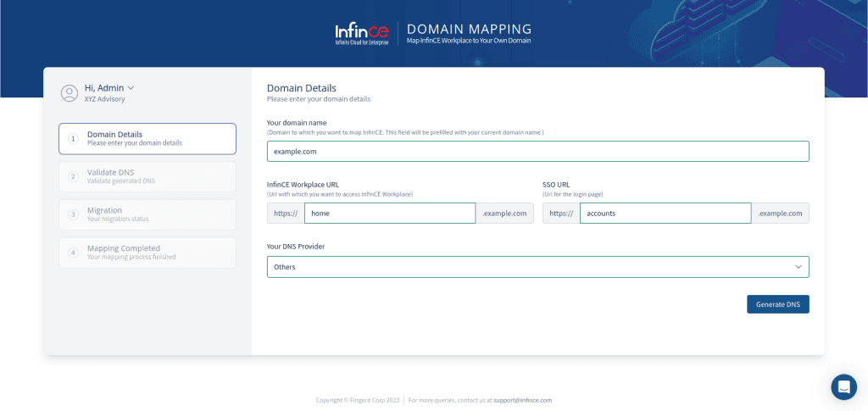
Task: Click the https:// prefix of Workplace URL
Action: pos(286,213)
